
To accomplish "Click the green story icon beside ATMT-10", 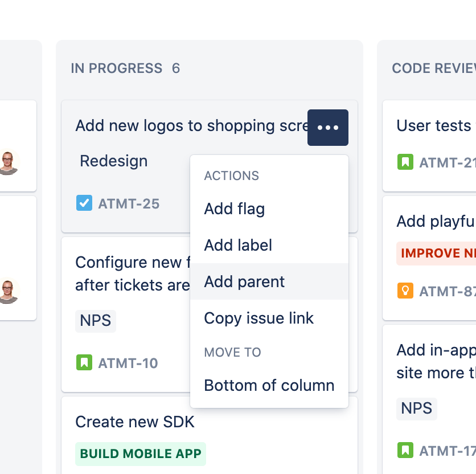I will (84, 362).
